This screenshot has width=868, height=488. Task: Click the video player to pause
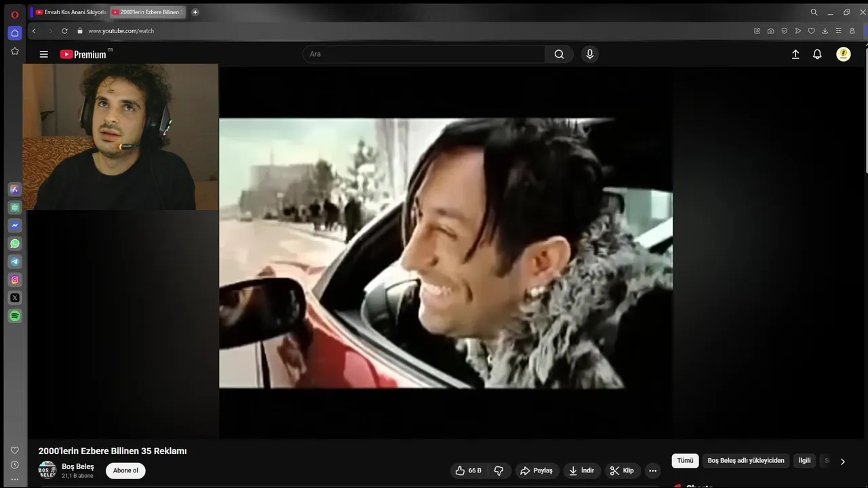click(x=446, y=253)
